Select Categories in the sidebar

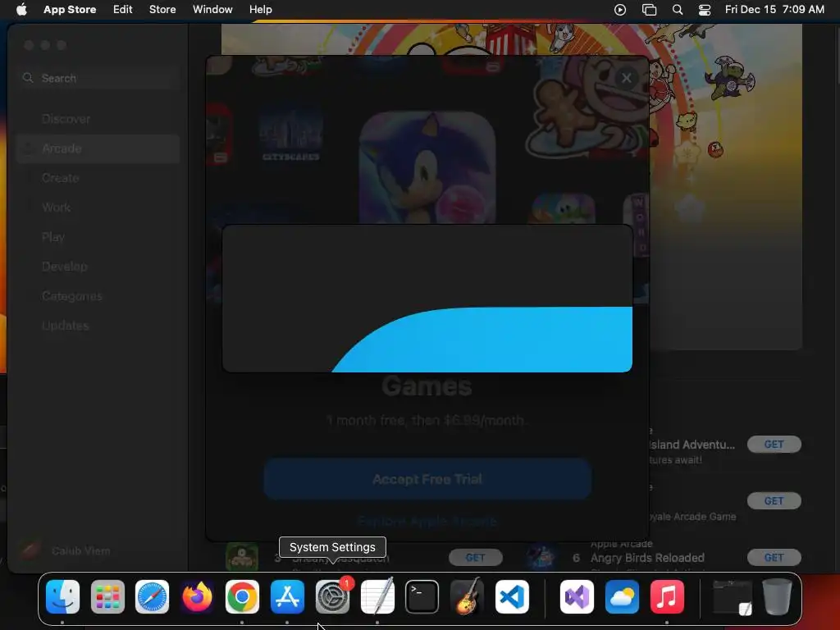(98, 295)
